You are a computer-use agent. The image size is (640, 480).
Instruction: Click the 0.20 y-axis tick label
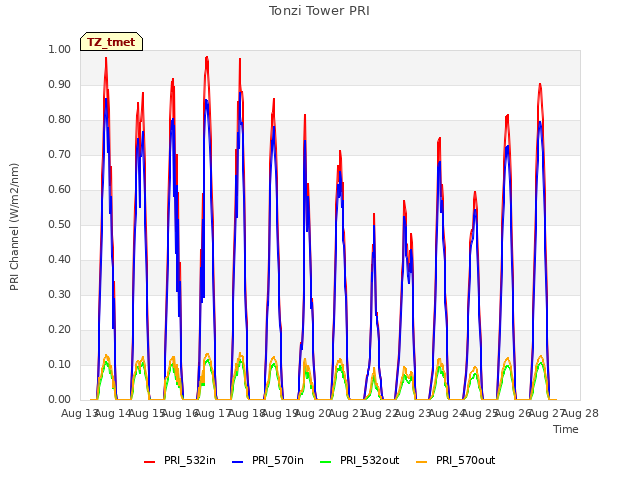(x=60, y=329)
